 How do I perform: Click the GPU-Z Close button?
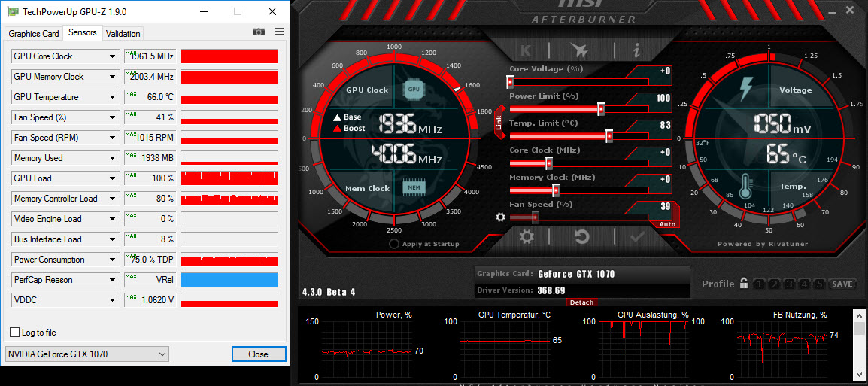coord(259,354)
